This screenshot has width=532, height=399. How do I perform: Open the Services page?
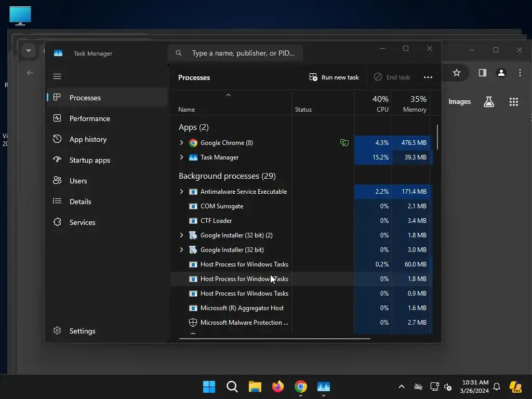(x=107, y=222)
